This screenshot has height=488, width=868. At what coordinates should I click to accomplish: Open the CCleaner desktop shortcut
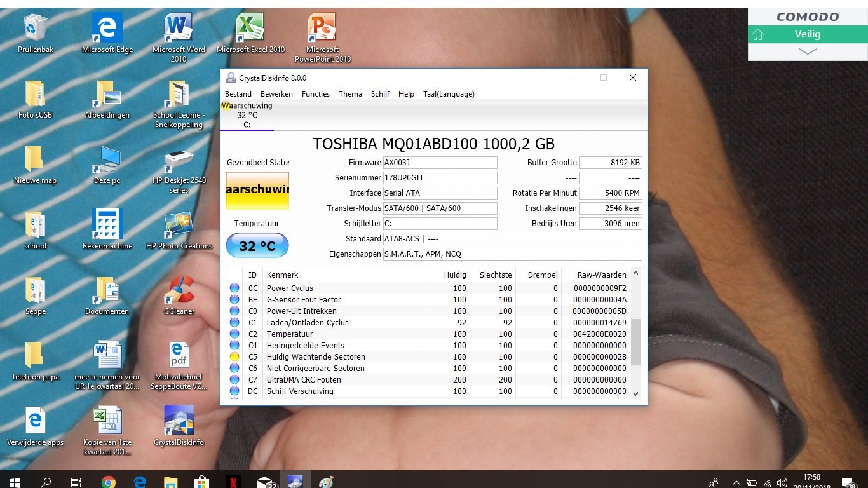tap(179, 295)
